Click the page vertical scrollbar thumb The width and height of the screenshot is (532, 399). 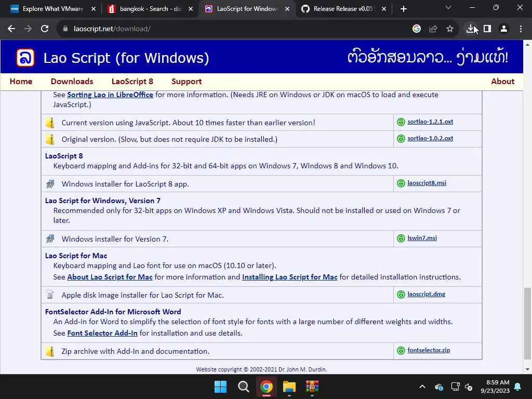527,323
